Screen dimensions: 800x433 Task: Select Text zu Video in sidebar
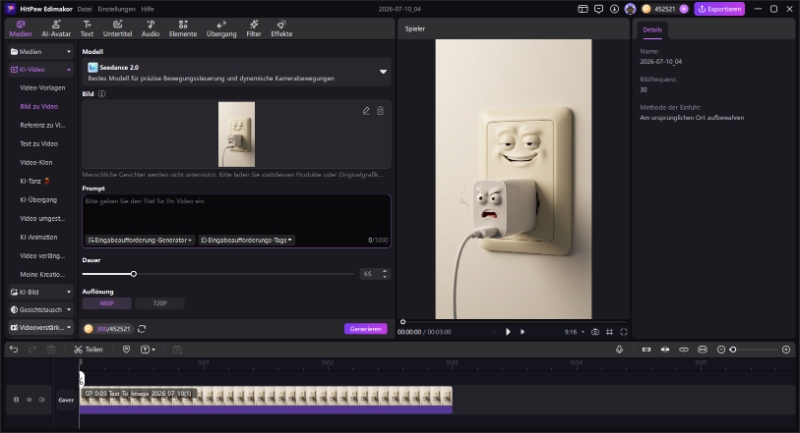click(39, 144)
